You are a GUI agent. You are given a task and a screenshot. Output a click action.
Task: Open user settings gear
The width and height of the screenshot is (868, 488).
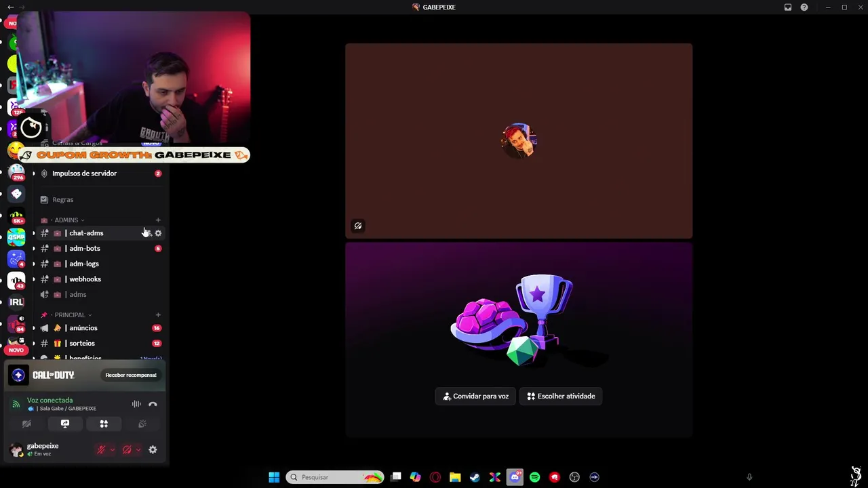[x=153, y=449]
